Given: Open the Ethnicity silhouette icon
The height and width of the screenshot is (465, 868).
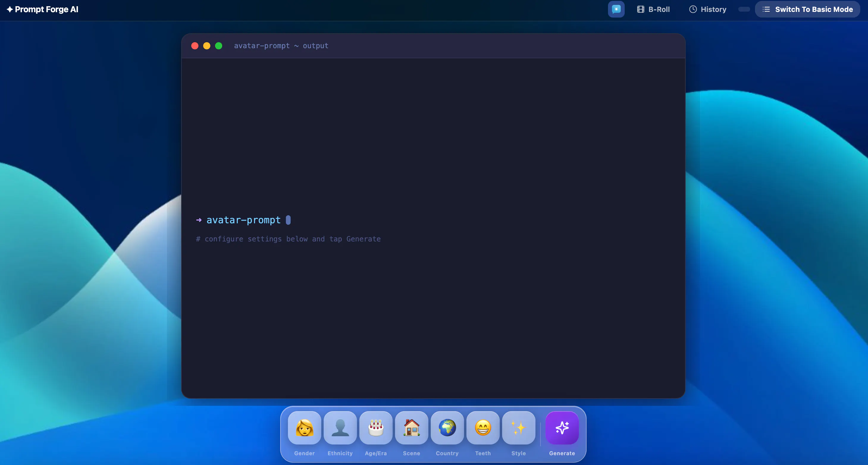Looking at the screenshot, I should tap(340, 428).
